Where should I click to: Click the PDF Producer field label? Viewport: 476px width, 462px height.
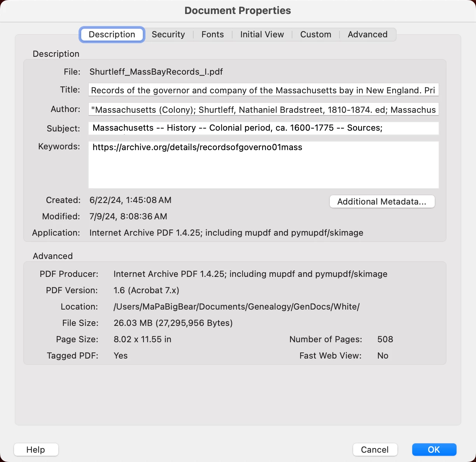(x=69, y=274)
